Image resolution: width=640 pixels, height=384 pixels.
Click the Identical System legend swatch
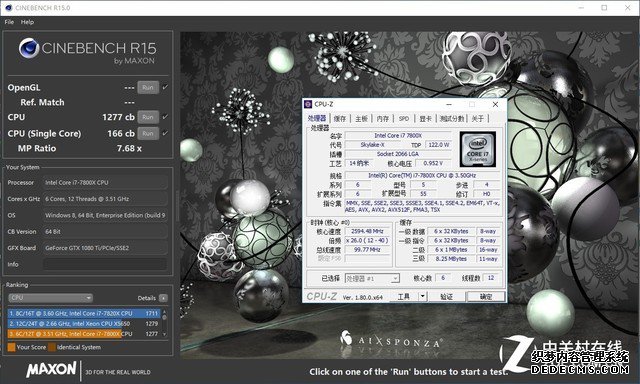tap(52, 347)
